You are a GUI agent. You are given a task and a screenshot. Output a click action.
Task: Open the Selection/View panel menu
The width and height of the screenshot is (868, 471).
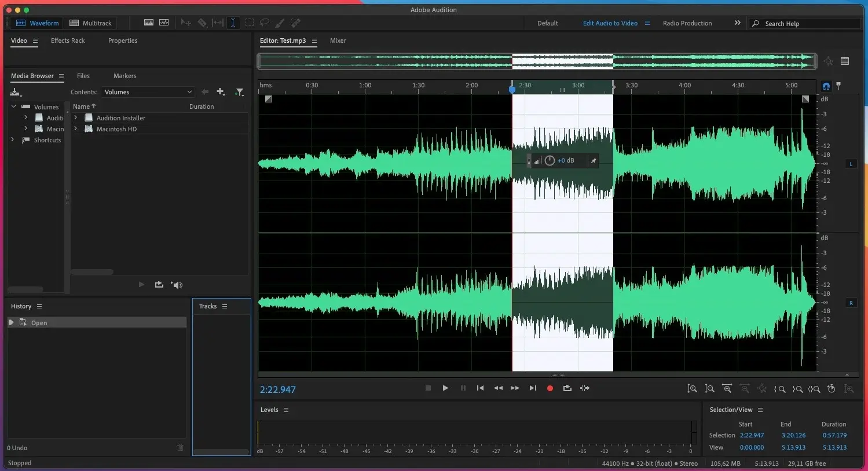point(760,410)
